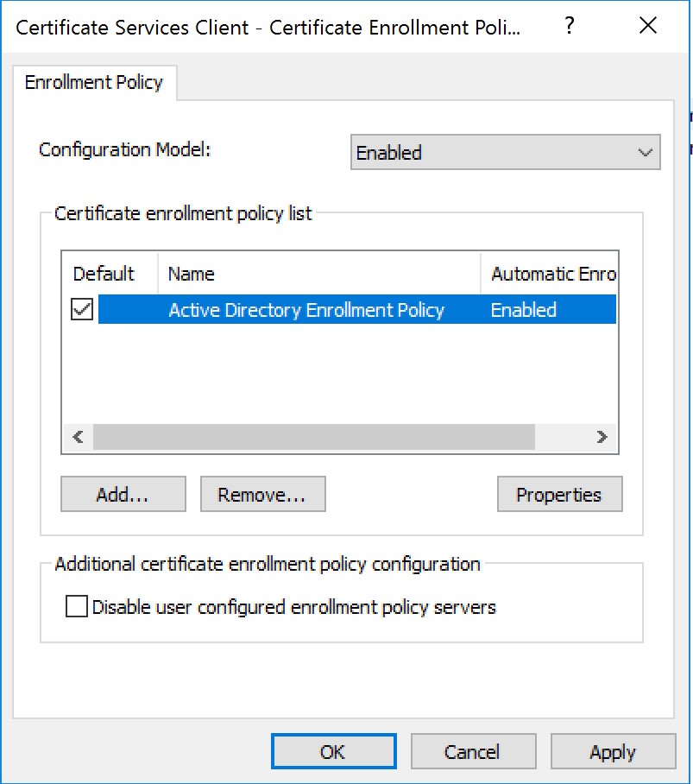This screenshot has height=784, width=693.
Task: Confirm settings with the OK button
Action: pos(333,752)
